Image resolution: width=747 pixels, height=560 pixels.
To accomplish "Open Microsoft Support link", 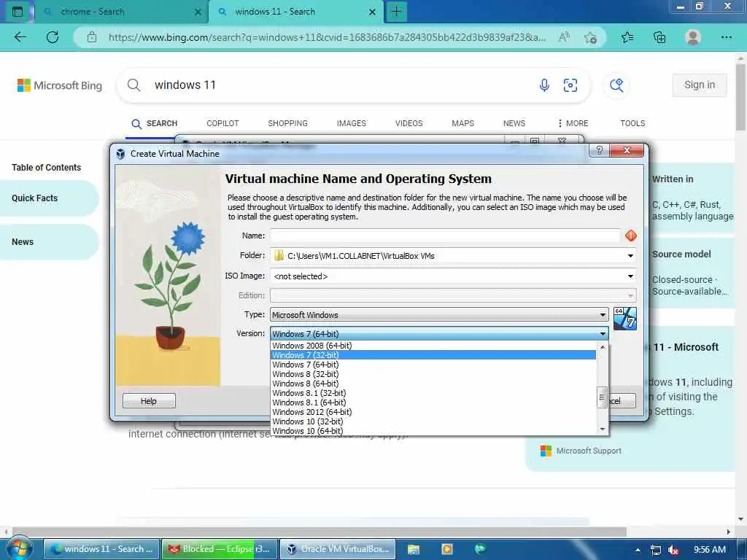I will pos(589,451).
